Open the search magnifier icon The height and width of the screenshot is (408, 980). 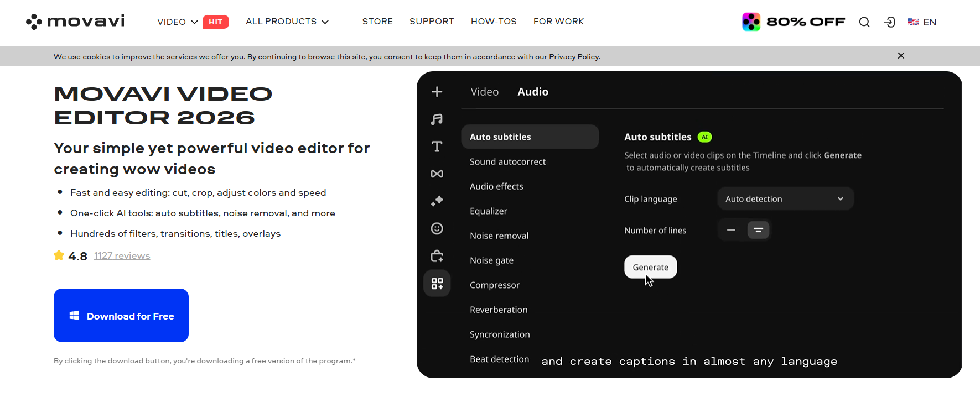tap(864, 22)
